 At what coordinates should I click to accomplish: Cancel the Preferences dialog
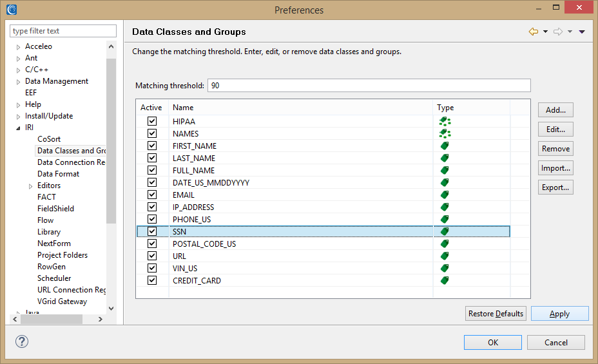(x=556, y=342)
